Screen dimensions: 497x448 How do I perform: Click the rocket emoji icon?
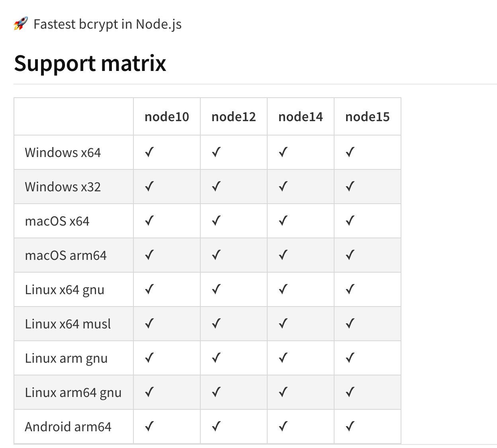pyautogui.click(x=21, y=24)
